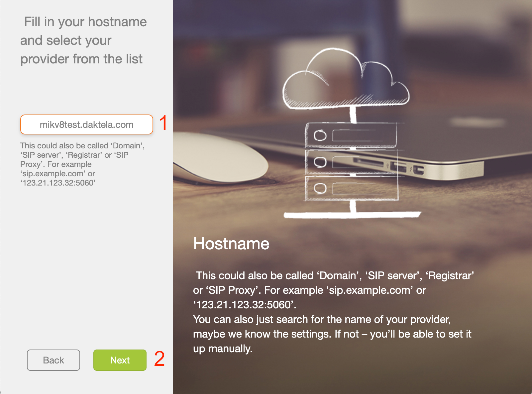Click the gray helper text below the hostname field
The height and width of the screenshot is (394, 532).
82,164
